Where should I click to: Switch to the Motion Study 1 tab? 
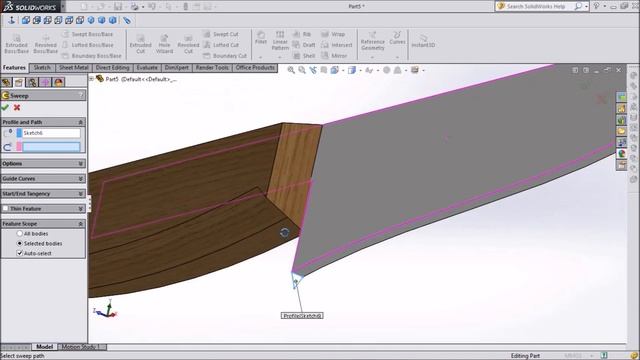pos(81,347)
